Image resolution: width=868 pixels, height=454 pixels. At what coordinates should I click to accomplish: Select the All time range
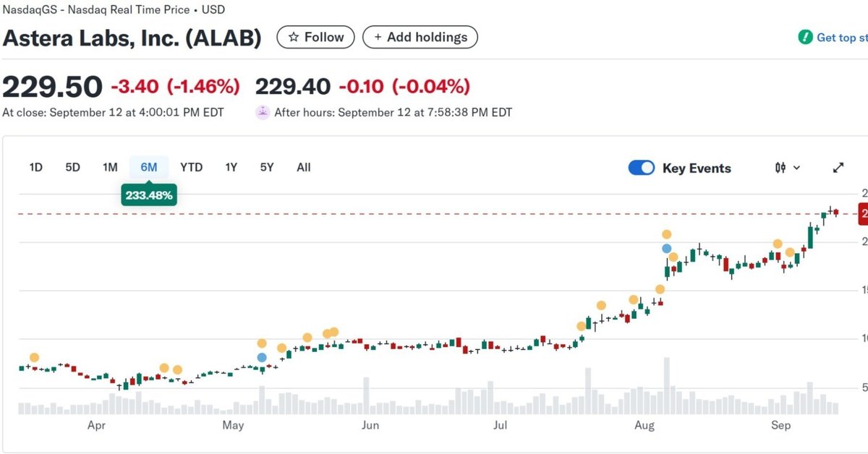pyautogui.click(x=303, y=167)
